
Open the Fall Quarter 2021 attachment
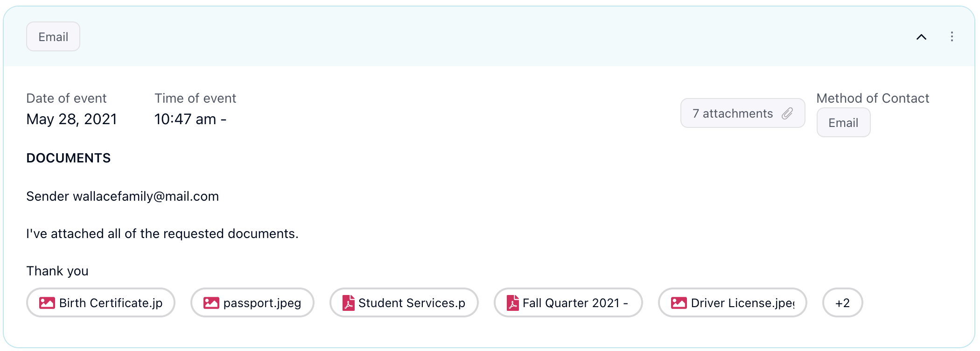coord(575,303)
